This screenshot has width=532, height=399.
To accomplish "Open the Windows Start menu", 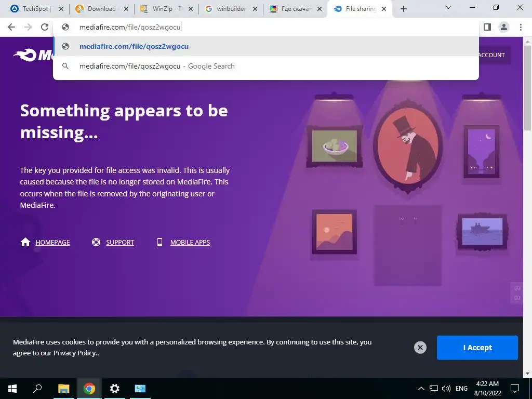I will click(x=12, y=389).
